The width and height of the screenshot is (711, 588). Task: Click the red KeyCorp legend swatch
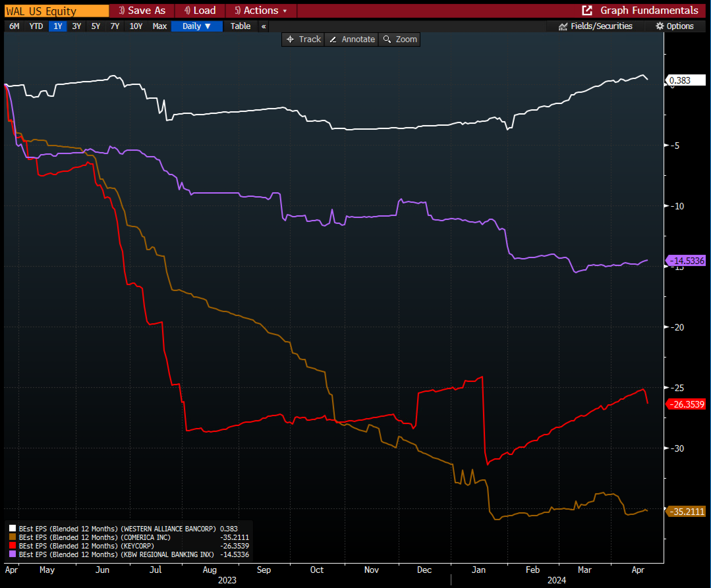click(x=13, y=546)
